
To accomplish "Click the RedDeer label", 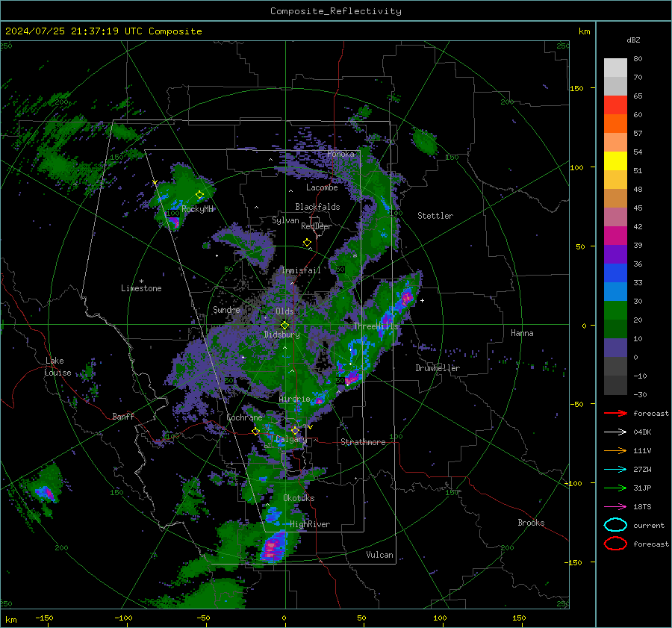I will pyautogui.click(x=317, y=226).
